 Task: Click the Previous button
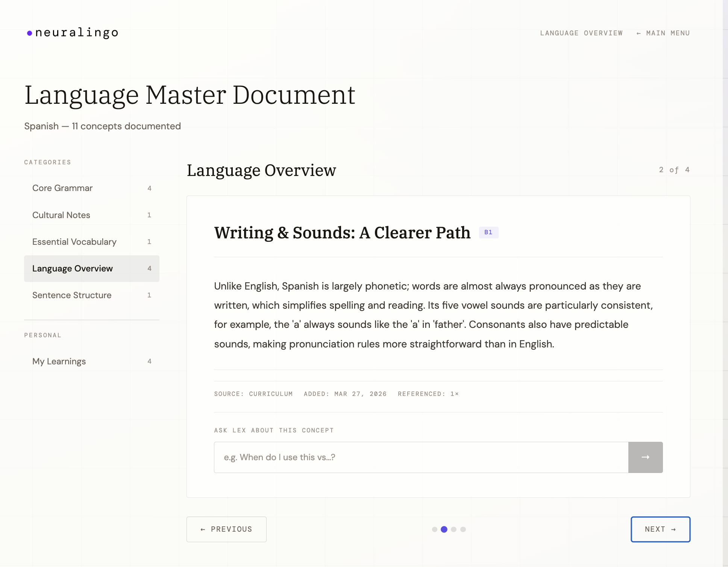pos(226,529)
